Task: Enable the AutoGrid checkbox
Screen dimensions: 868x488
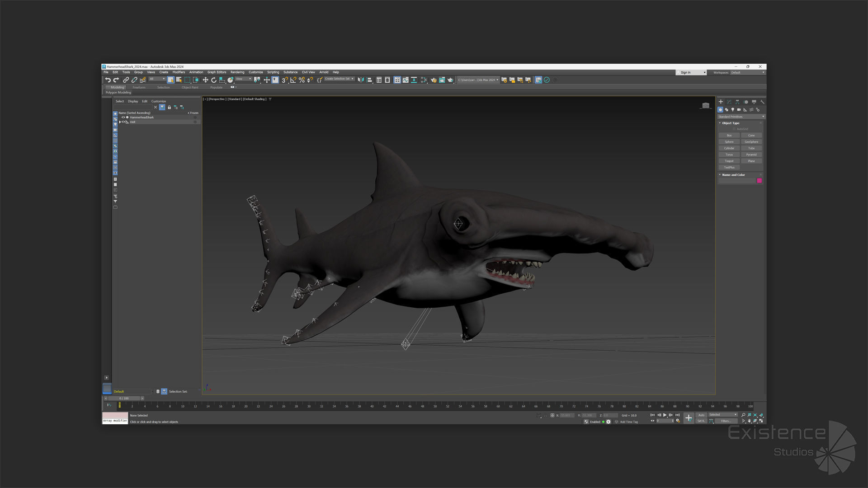Action: (x=734, y=129)
